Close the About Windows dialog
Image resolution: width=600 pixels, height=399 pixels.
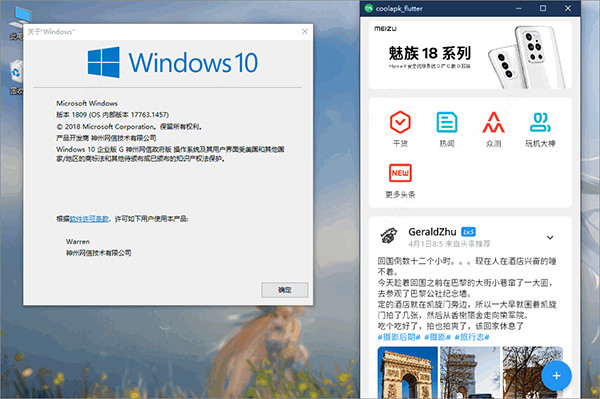tap(305, 31)
